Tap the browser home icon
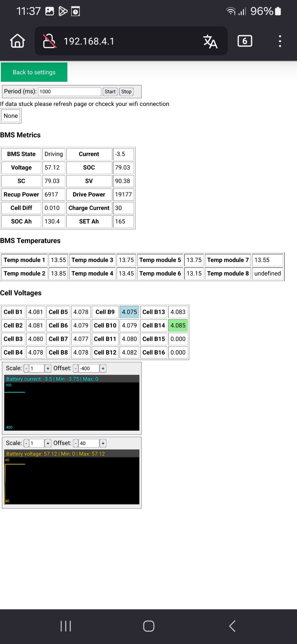The height and width of the screenshot is (644, 297). (x=17, y=41)
